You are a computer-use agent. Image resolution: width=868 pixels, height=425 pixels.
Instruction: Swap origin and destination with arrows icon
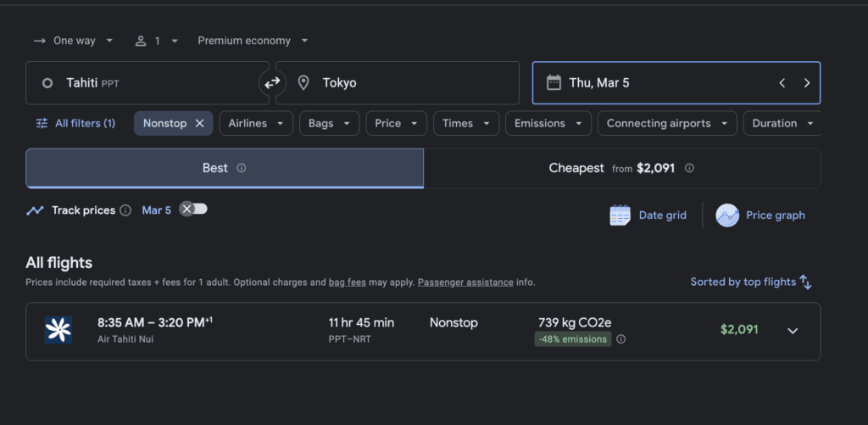point(272,83)
